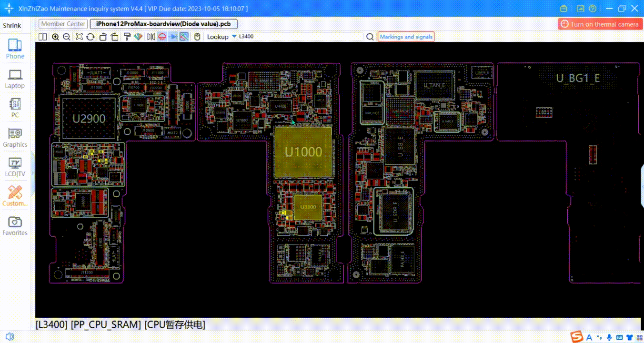The image size is (644, 343).
Task: Toggle the split view panel icon
Action: 43,37
